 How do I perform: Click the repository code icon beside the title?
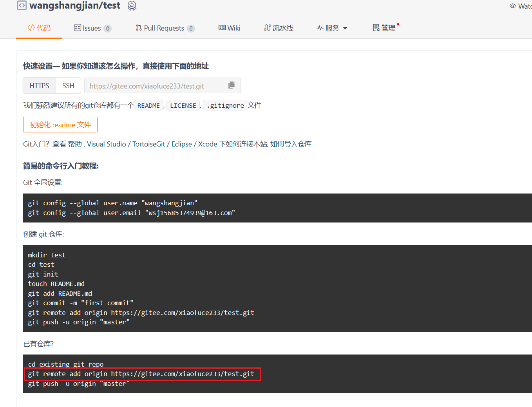point(22,5)
